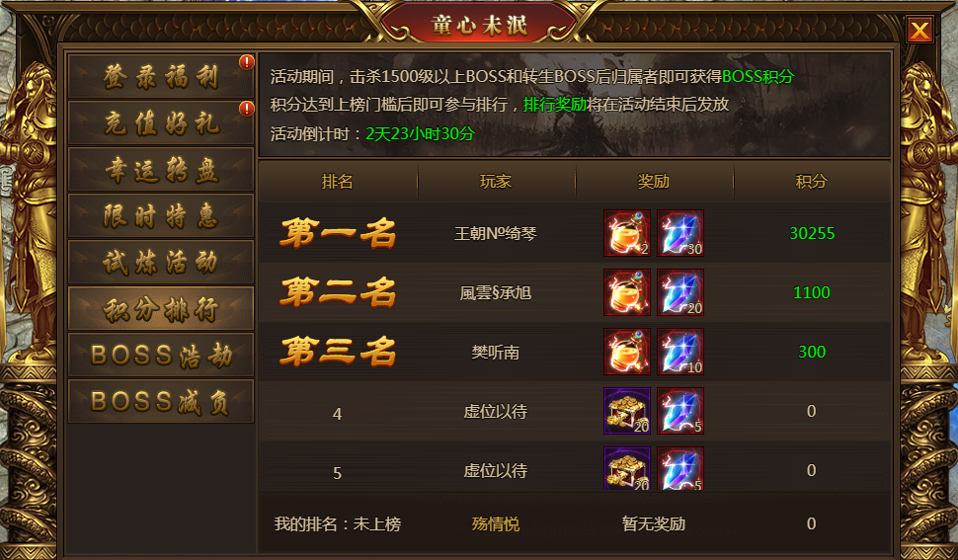This screenshot has height=560, width=958.
Task: Click the green 排行奖励 link text
Action: coord(555,105)
